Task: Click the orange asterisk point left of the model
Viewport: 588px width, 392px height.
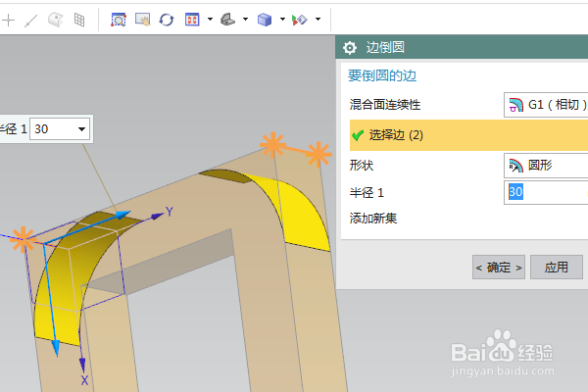Action: 23,240
